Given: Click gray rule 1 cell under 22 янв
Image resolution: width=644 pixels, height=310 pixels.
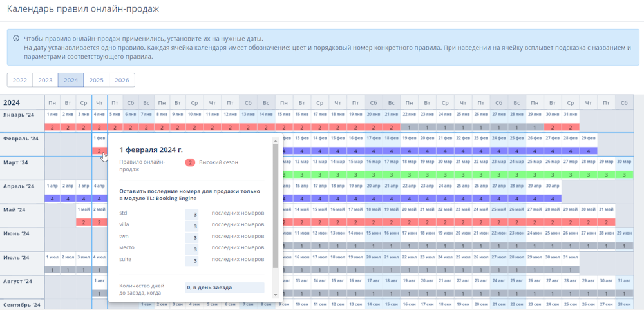Looking at the screenshot, I should pos(410,128).
